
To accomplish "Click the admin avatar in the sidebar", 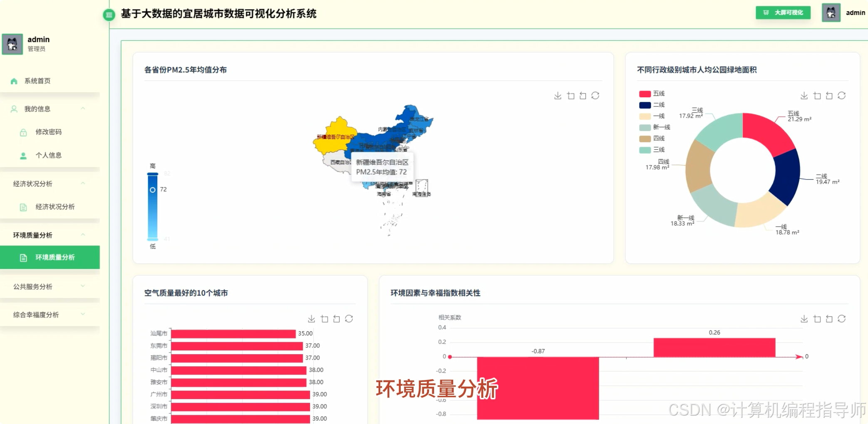I will click(x=12, y=44).
